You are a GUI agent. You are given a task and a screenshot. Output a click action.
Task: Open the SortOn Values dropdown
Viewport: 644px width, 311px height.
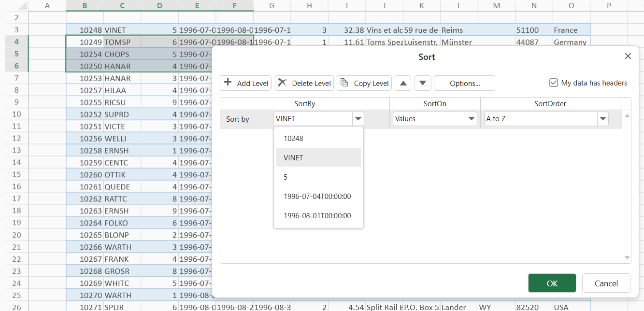pos(471,119)
